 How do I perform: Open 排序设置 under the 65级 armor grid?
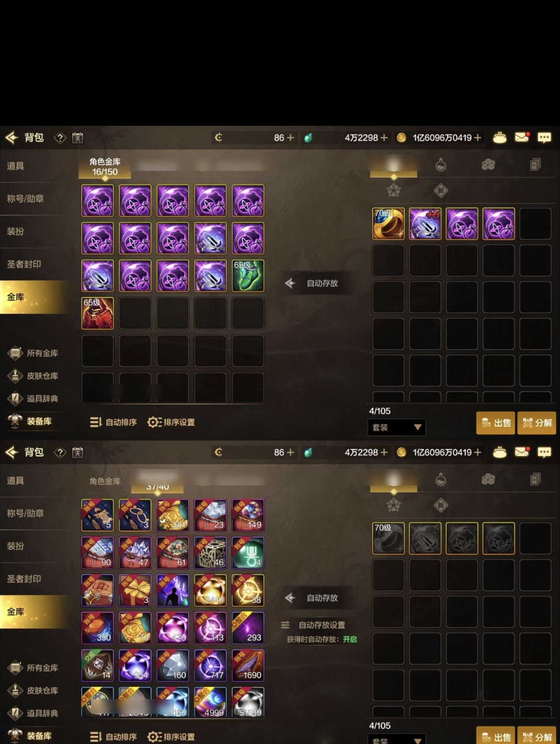(171, 422)
